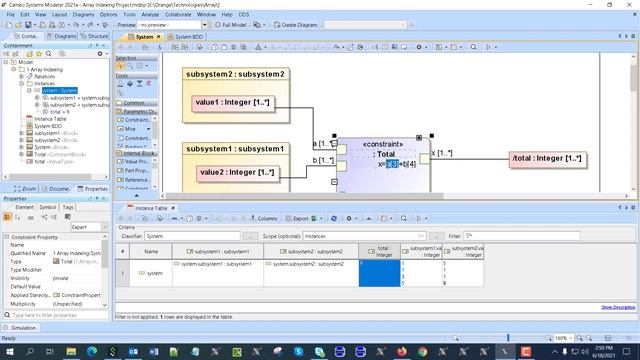
Task: Collapse the Constraint Property section
Action: (x=7, y=237)
